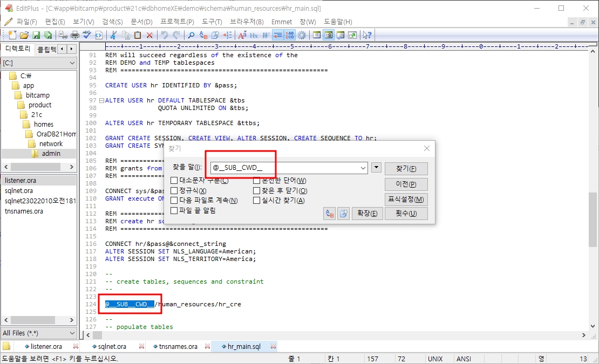Click the 확장(E) button
The height and width of the screenshot is (364, 599).
(367, 214)
